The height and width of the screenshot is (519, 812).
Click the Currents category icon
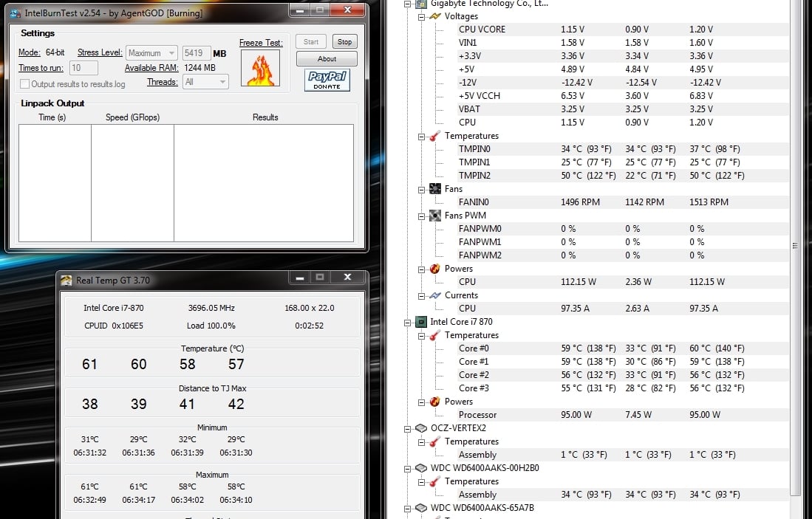pos(435,295)
